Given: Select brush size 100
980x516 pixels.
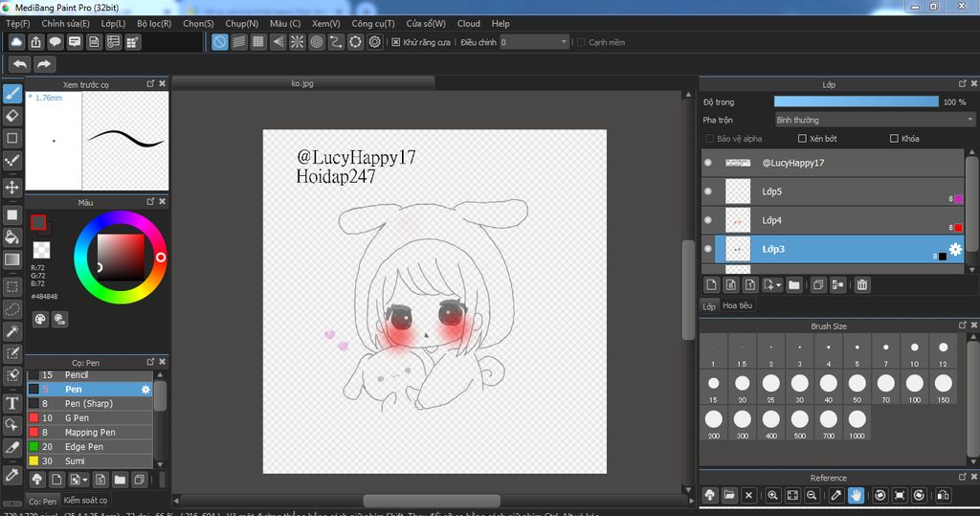Looking at the screenshot, I should 914,387.
